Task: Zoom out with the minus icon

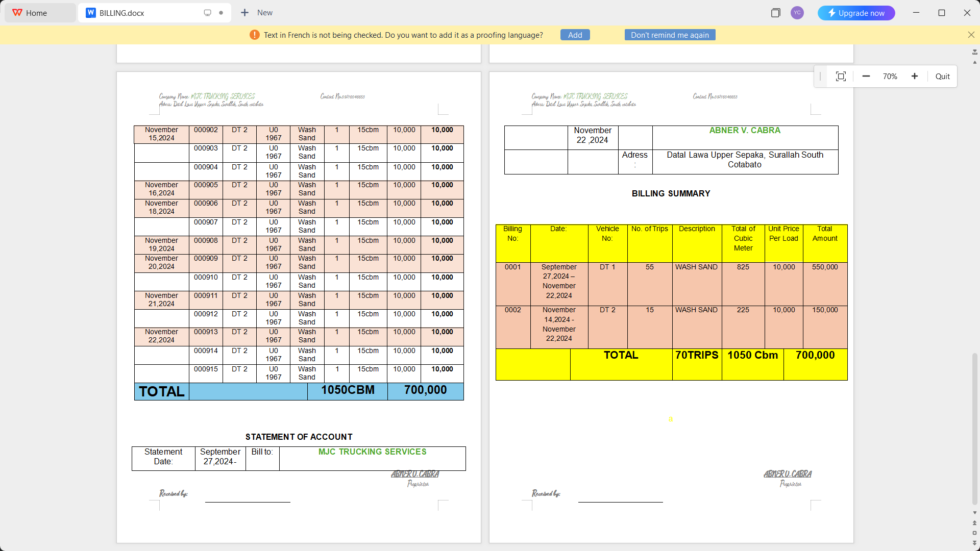Action: pyautogui.click(x=866, y=77)
